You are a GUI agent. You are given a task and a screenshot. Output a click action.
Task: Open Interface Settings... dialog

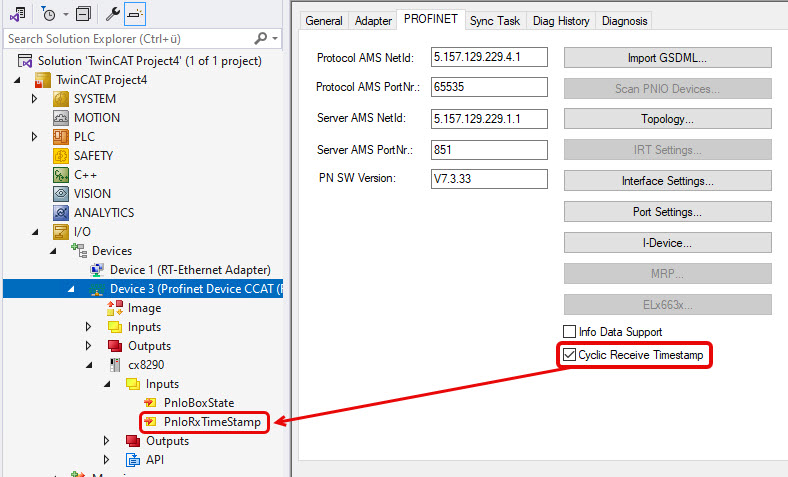[667, 181]
